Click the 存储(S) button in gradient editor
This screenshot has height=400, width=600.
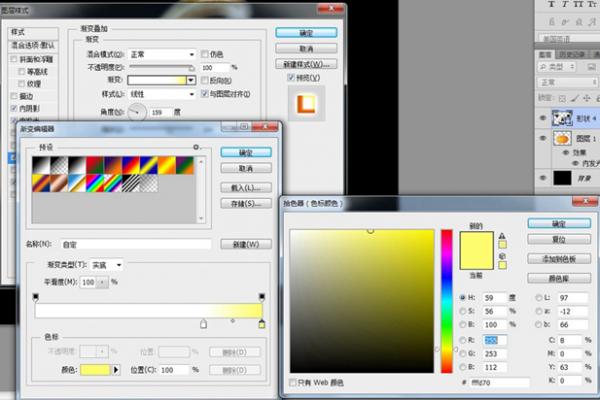(x=251, y=205)
